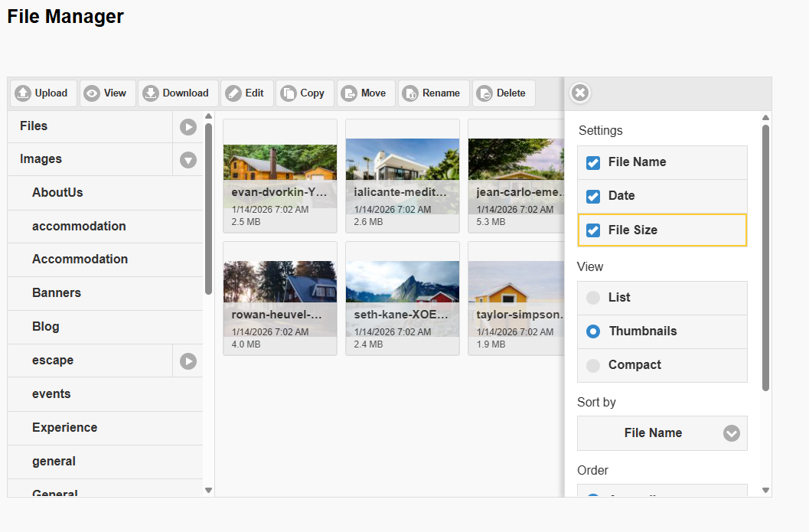Switch to Compact view option

pyautogui.click(x=593, y=365)
